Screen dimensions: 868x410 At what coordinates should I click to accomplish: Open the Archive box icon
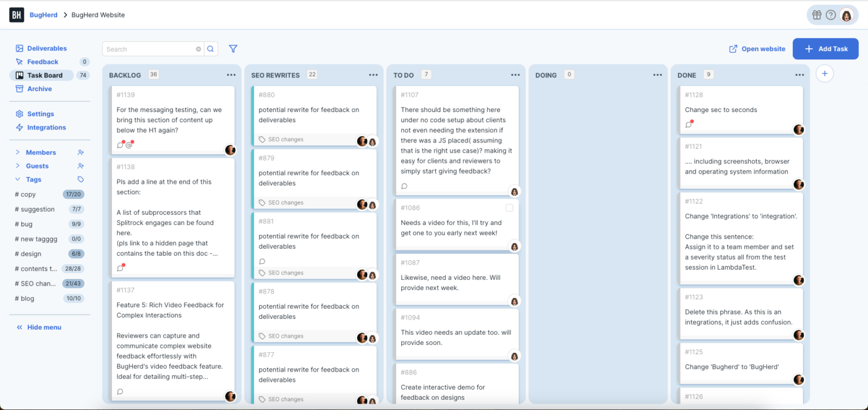(19, 89)
